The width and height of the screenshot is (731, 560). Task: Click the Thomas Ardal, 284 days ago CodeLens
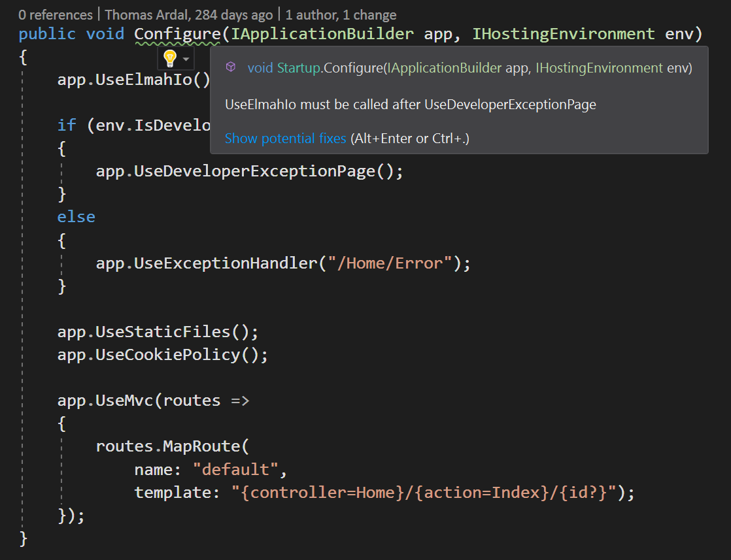[189, 14]
